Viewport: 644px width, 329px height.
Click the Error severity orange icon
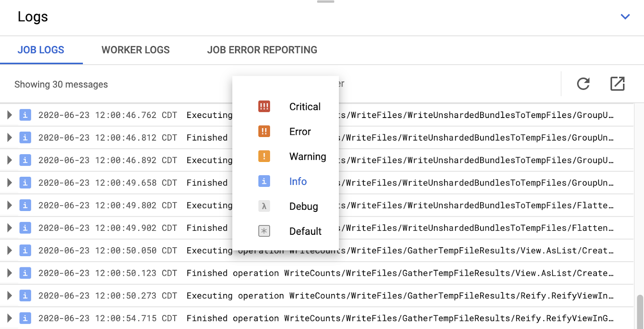264,131
